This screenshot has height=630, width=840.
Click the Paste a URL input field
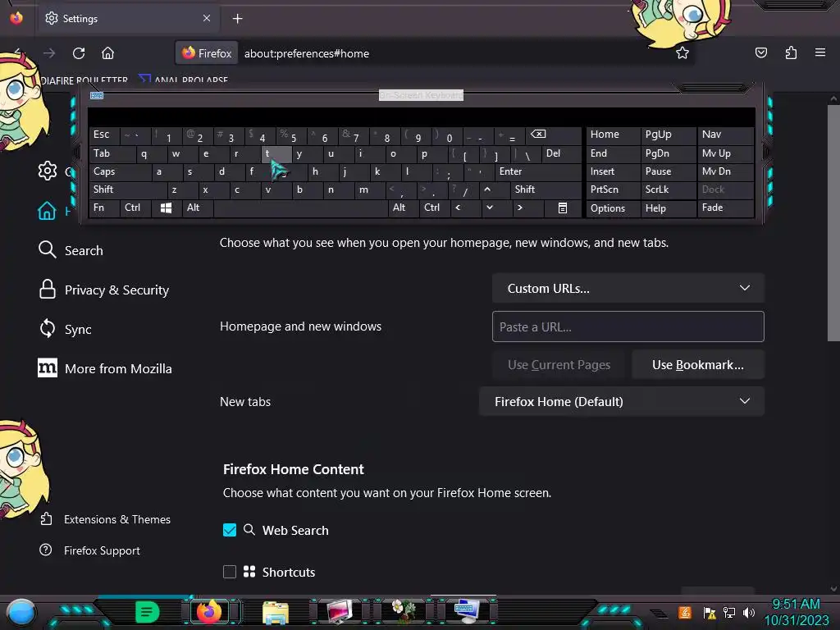[x=628, y=326]
